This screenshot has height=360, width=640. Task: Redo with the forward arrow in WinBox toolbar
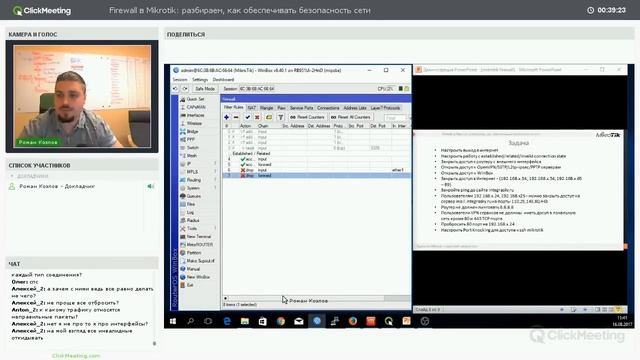185,89
